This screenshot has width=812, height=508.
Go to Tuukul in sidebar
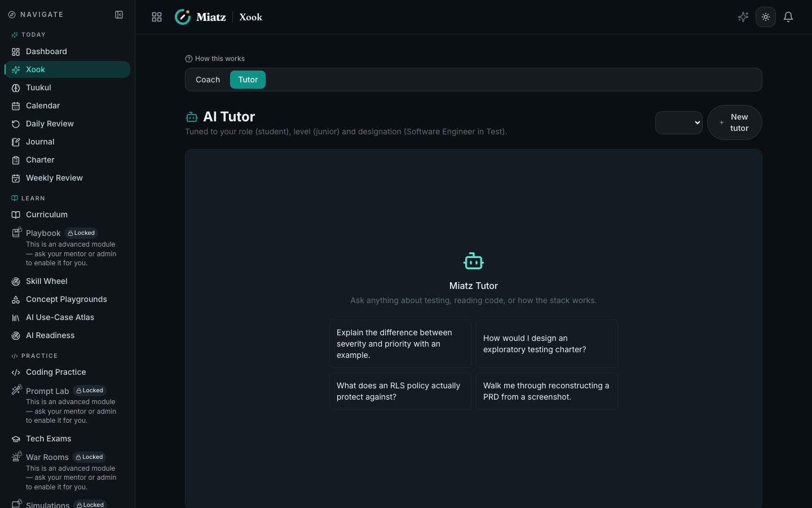67,87
